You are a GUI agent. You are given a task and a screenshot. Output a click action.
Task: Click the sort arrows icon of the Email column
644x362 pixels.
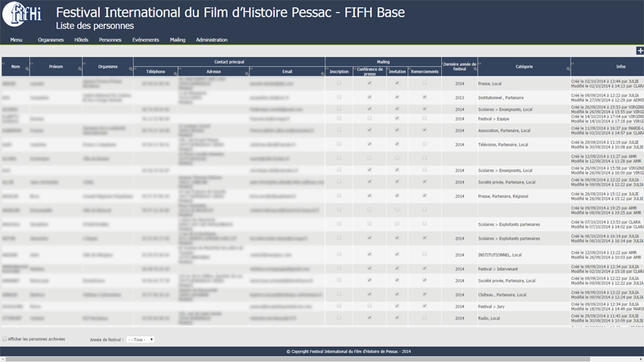tap(251, 68)
